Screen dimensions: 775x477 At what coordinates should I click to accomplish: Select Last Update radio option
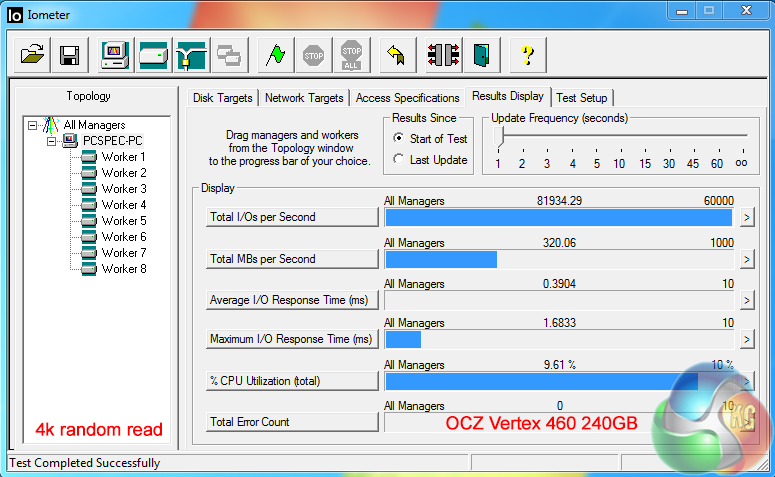tap(398, 159)
